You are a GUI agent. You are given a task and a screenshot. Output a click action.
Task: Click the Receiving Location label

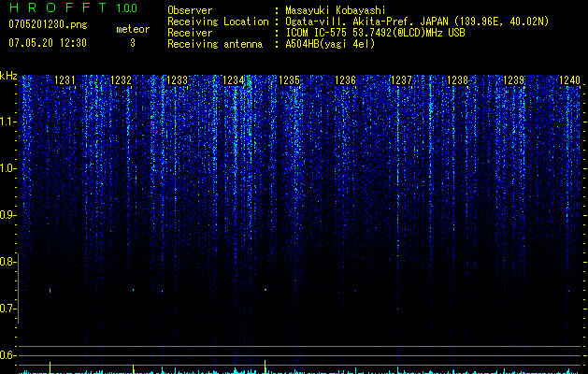pos(218,22)
